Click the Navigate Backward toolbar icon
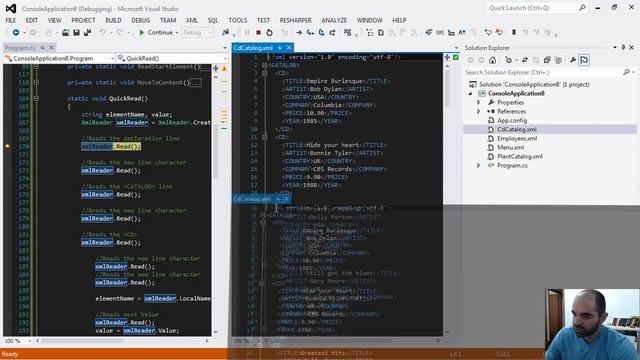This screenshot has height=360, width=640. 16,33
